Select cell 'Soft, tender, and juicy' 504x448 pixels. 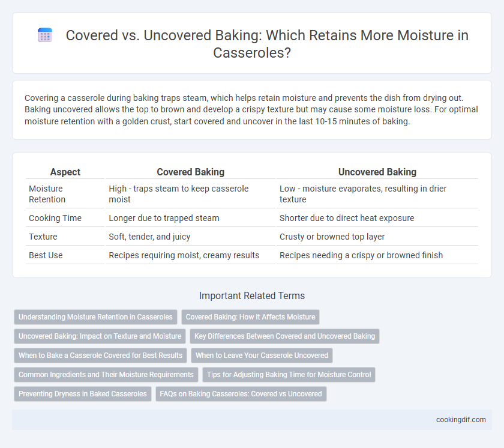[191, 237]
